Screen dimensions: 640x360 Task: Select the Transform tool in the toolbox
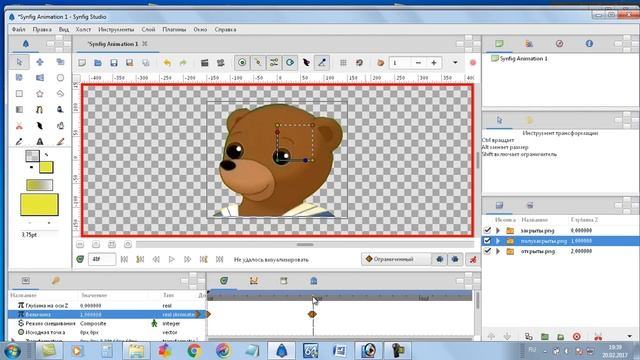point(19,62)
